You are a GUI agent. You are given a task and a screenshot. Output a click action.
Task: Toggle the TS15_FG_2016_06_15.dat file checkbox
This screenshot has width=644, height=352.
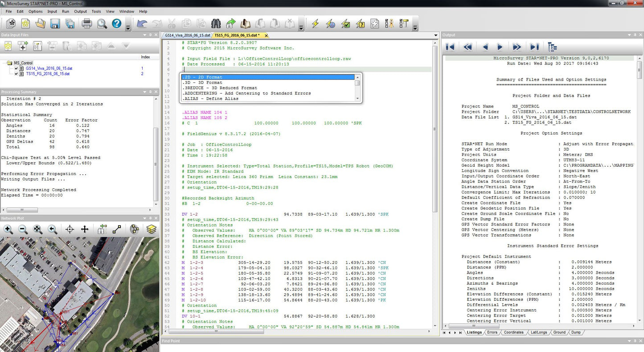pyautogui.click(x=16, y=74)
